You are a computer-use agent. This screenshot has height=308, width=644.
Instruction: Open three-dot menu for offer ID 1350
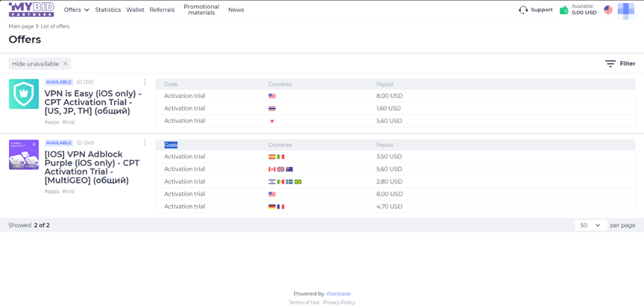point(145,82)
